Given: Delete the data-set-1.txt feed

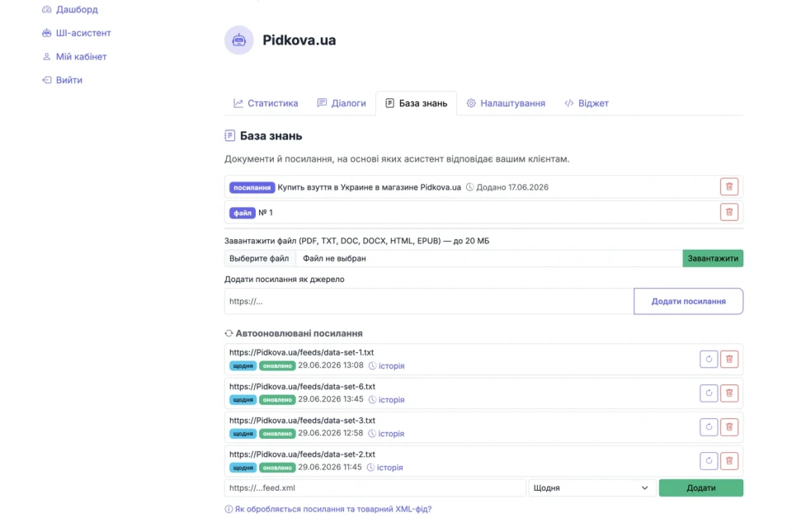Looking at the screenshot, I should click(728, 359).
